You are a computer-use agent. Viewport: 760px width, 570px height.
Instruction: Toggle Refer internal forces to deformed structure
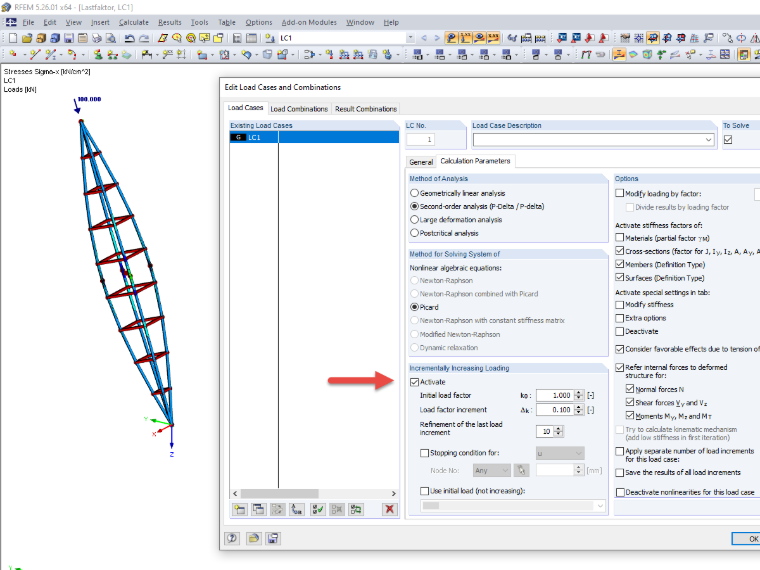pos(619,367)
